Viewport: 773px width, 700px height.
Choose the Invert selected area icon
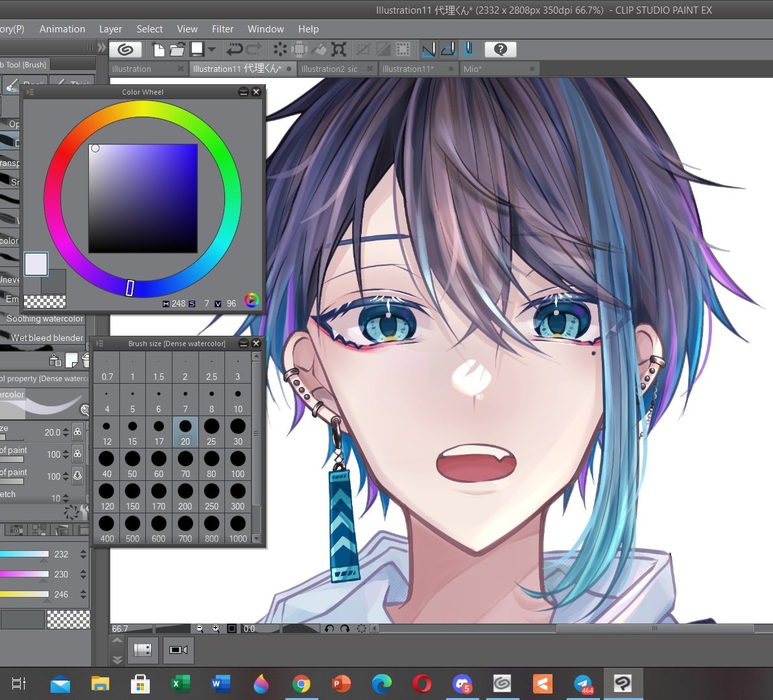click(x=383, y=49)
